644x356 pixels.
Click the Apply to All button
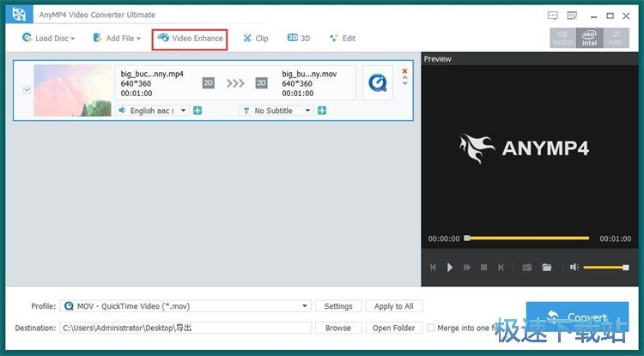click(x=394, y=306)
